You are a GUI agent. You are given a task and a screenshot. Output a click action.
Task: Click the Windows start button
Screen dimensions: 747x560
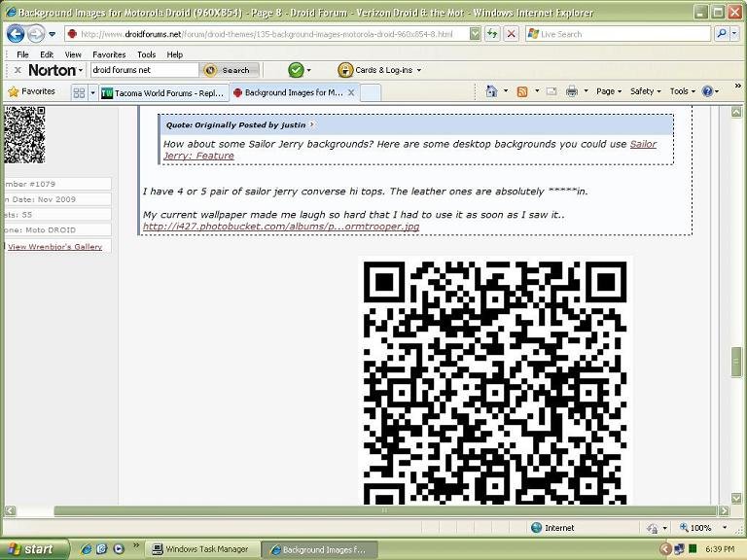34,549
